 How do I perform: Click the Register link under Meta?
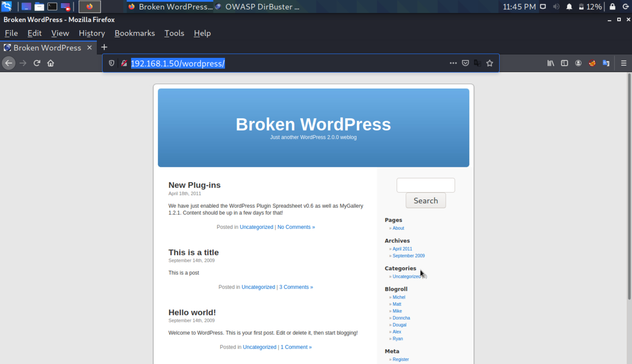[x=401, y=359]
